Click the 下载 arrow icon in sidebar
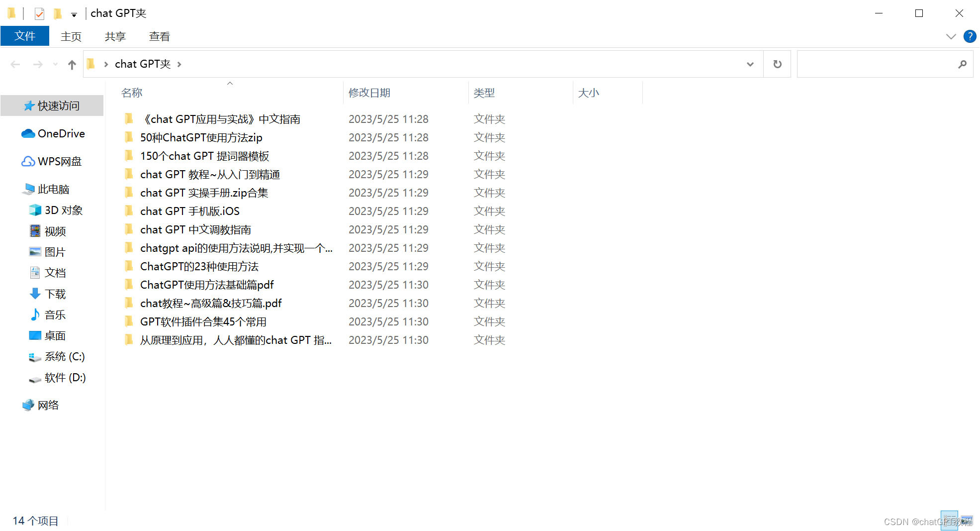Viewport: 980px width, 531px height. [35, 294]
